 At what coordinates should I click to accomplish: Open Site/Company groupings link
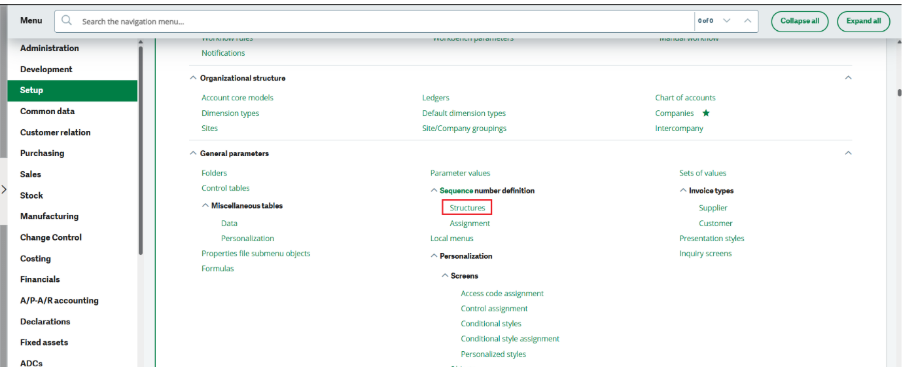tap(464, 129)
